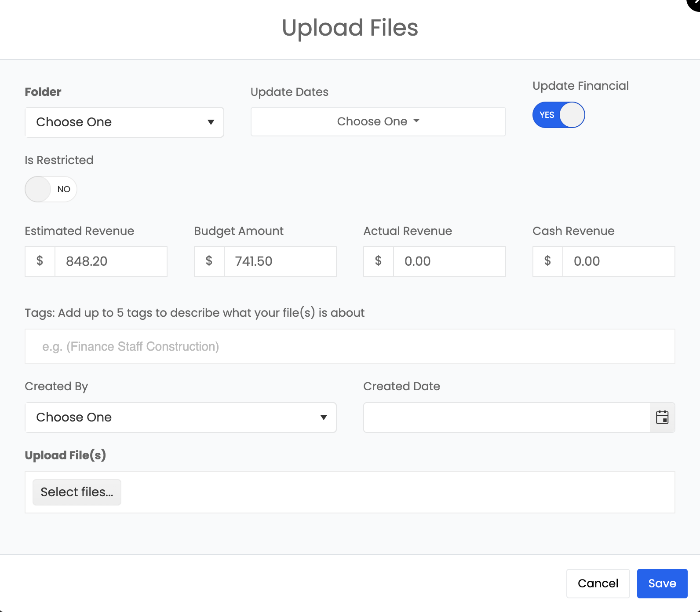The height and width of the screenshot is (612, 700).
Task: Enable the Is Restricted toggle
Action: (x=51, y=189)
